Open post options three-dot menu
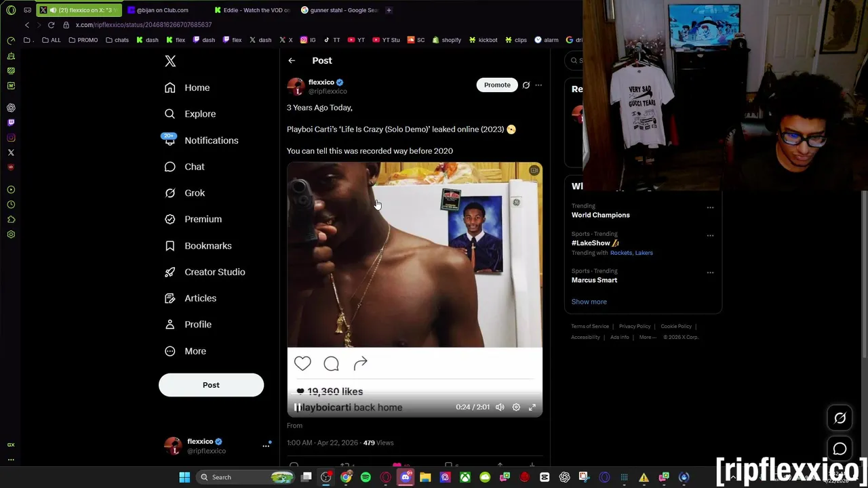Screen dimensions: 868x488 pos(538,85)
